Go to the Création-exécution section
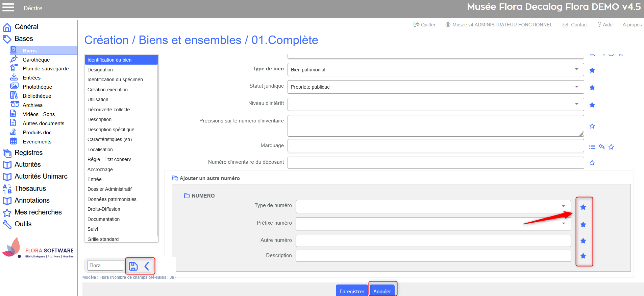The height and width of the screenshot is (296, 644). pos(107,90)
